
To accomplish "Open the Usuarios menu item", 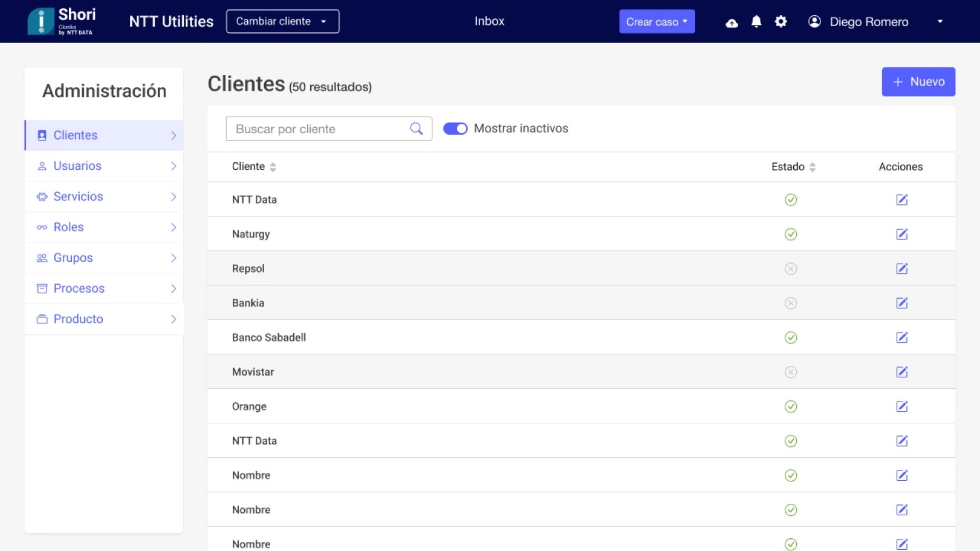I will (104, 166).
